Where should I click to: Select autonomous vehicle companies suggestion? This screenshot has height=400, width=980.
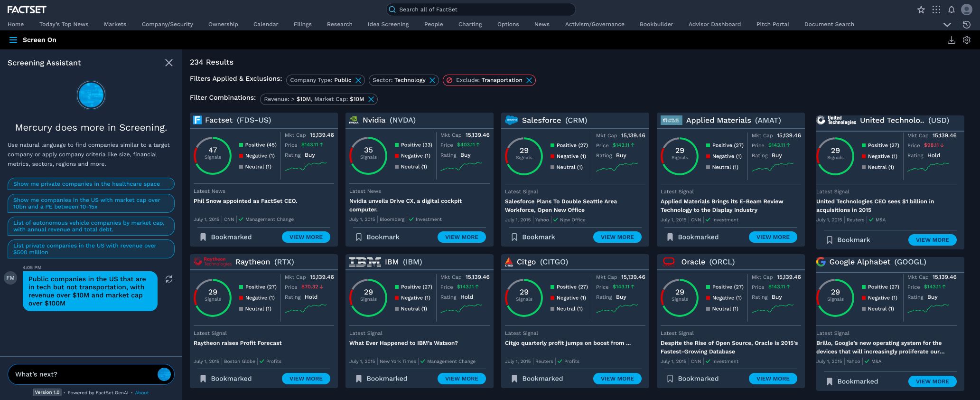(x=91, y=226)
